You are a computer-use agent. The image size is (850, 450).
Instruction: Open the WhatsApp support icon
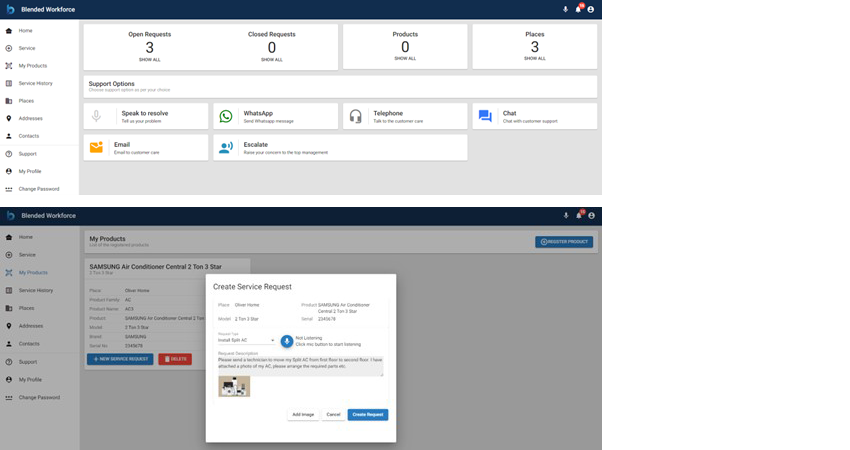pos(226,116)
